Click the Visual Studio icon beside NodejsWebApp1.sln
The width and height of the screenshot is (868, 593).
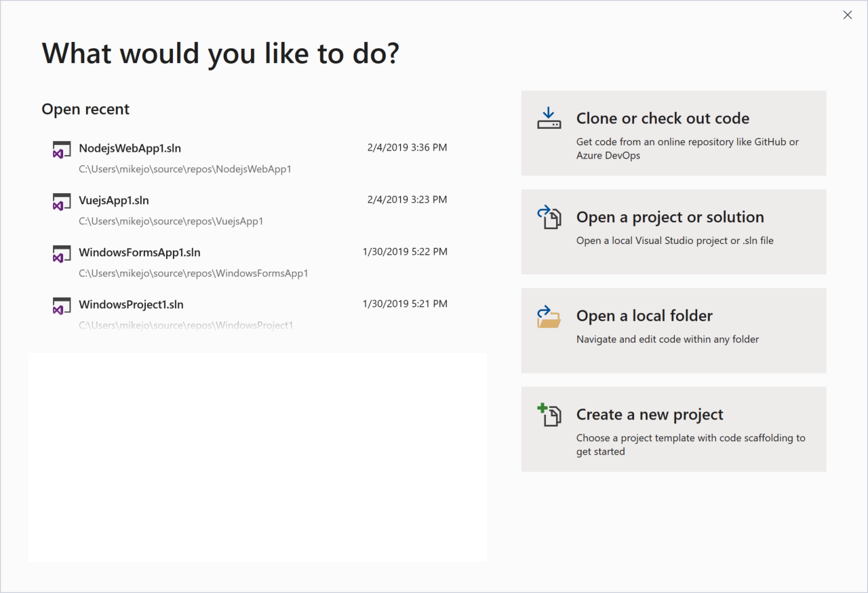tap(62, 149)
